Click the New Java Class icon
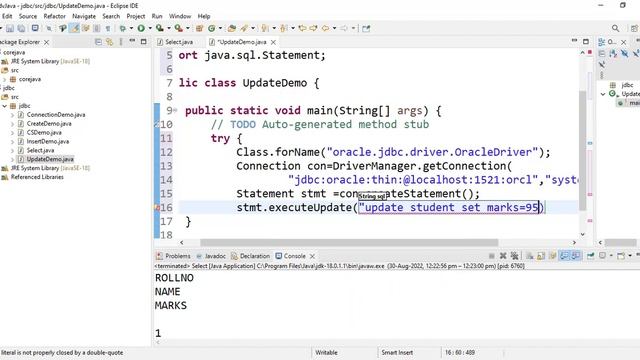 pos(211,28)
